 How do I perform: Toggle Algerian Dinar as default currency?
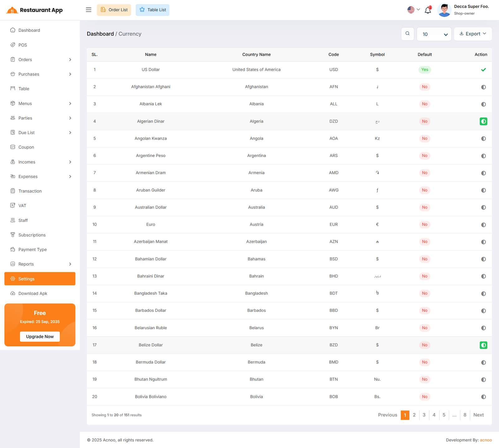(x=483, y=121)
